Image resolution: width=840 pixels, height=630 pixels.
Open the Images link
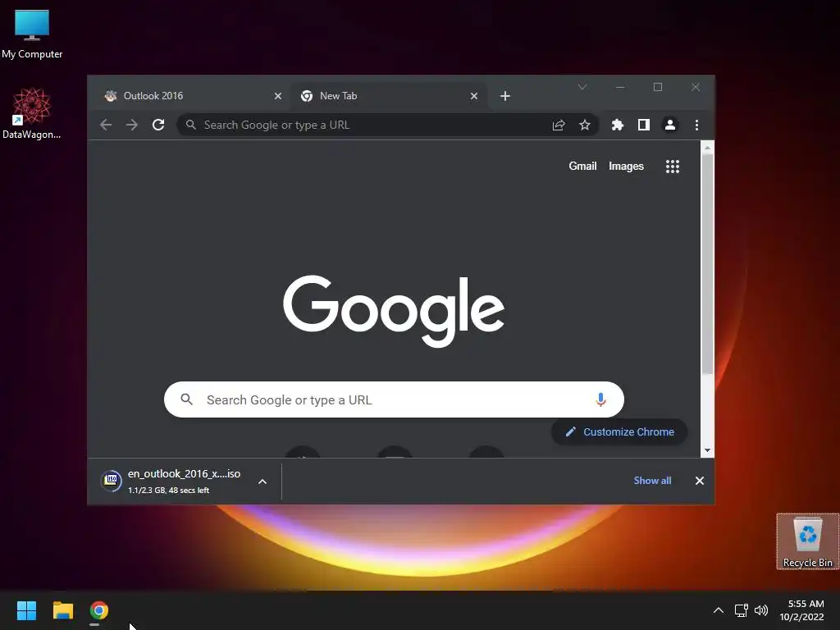click(x=626, y=166)
